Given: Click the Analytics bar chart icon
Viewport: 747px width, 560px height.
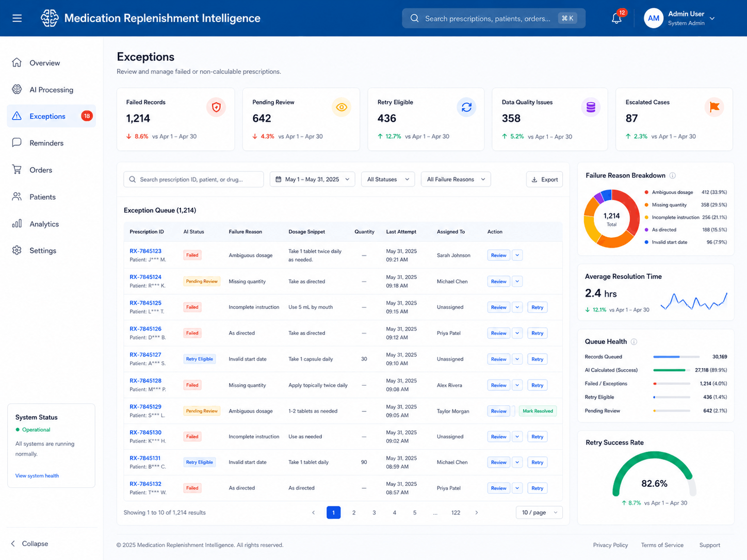Looking at the screenshot, I should coord(17,223).
